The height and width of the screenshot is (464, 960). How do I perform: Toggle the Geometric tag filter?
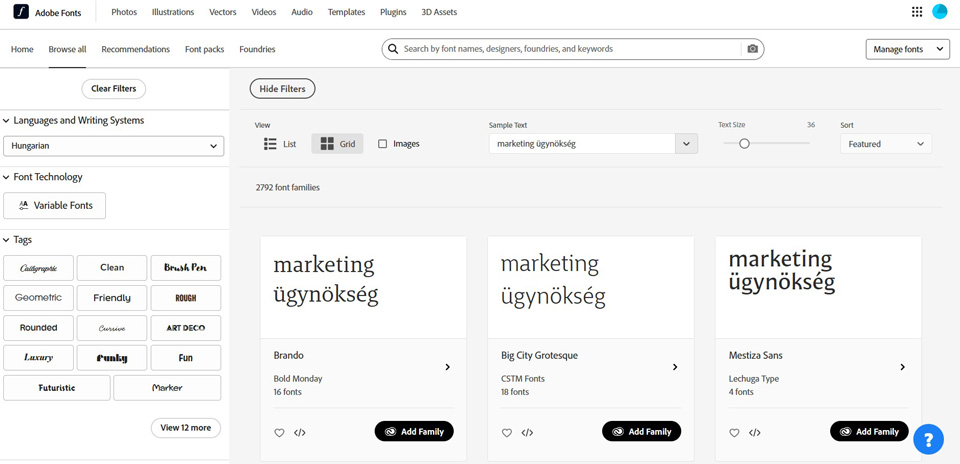[x=39, y=298]
